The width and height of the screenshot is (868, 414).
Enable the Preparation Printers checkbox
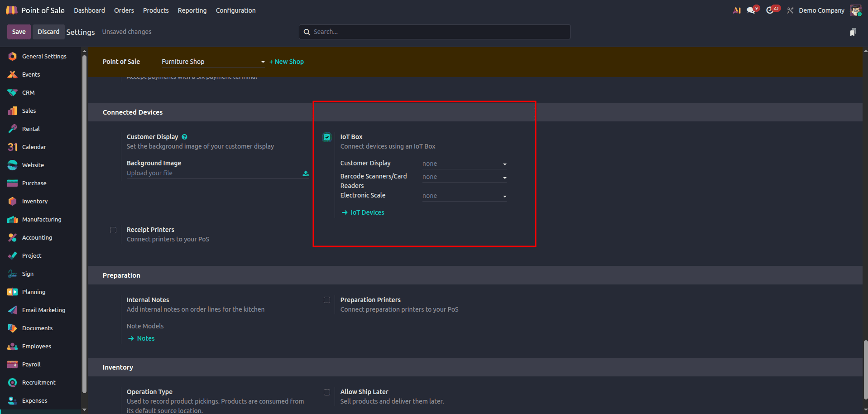click(x=327, y=300)
